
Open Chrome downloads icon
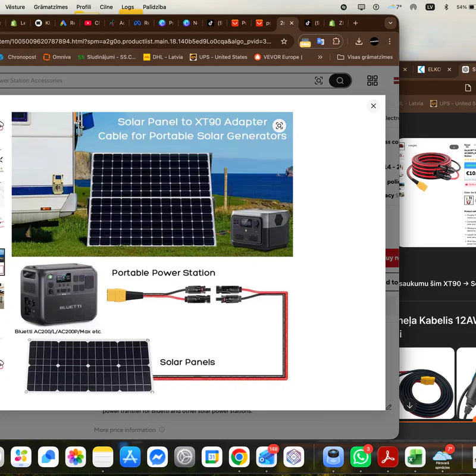(x=359, y=41)
